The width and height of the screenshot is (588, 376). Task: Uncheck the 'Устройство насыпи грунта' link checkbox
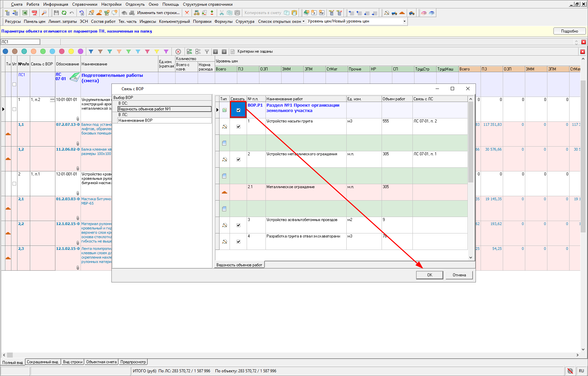pyautogui.click(x=238, y=126)
